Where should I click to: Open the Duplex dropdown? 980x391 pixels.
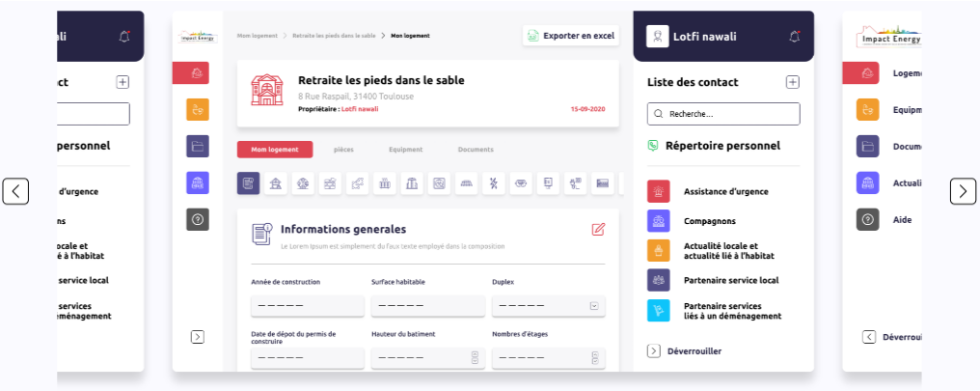pos(594,306)
